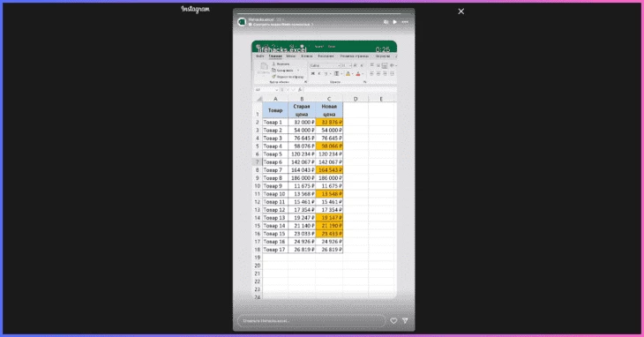Click the reply to lifehacks.excel message field
This screenshot has height=337, width=644.
click(x=311, y=320)
